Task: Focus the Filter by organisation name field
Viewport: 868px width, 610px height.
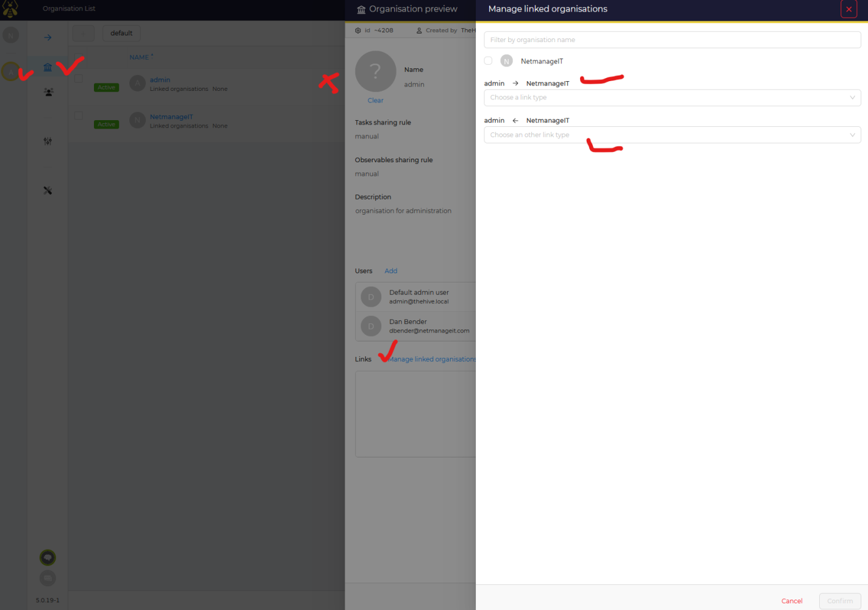Action: pos(672,40)
